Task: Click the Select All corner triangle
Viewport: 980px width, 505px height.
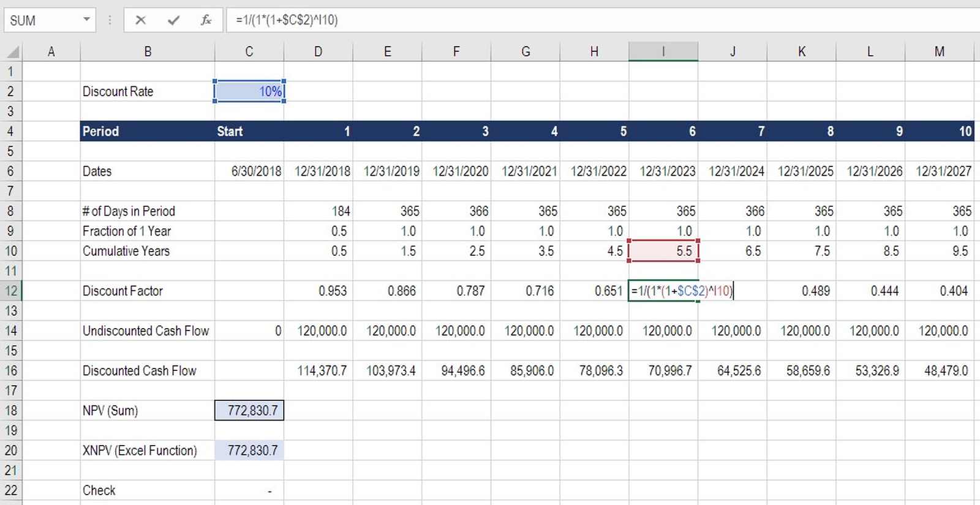Action: [12, 52]
